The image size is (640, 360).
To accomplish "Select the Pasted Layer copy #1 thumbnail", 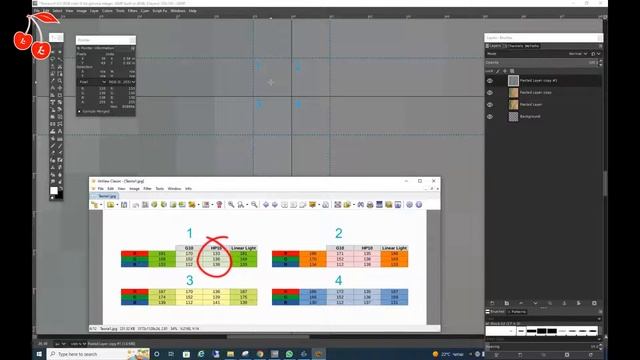I will (x=513, y=81).
